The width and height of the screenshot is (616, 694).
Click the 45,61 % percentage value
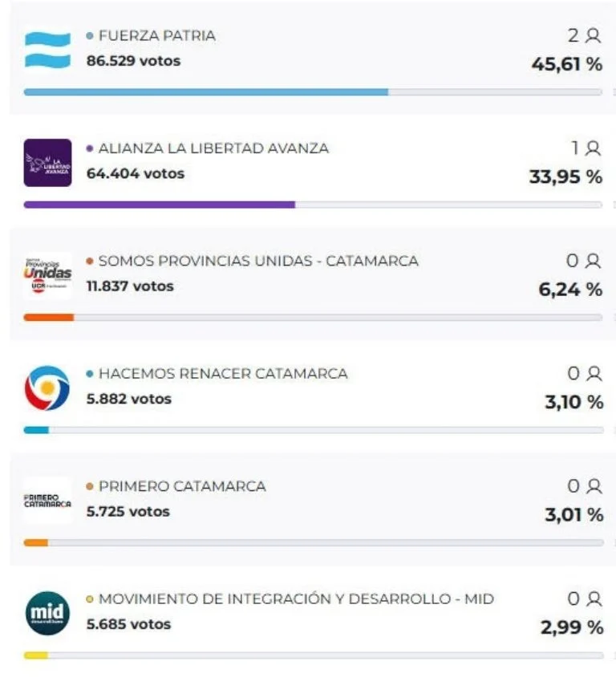[566, 64]
